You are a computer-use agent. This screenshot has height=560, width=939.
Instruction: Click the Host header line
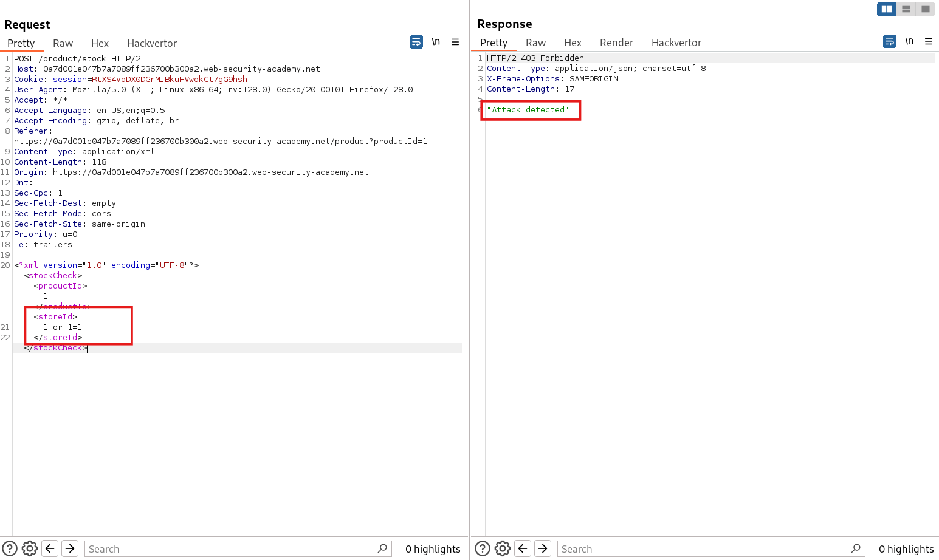(x=167, y=69)
